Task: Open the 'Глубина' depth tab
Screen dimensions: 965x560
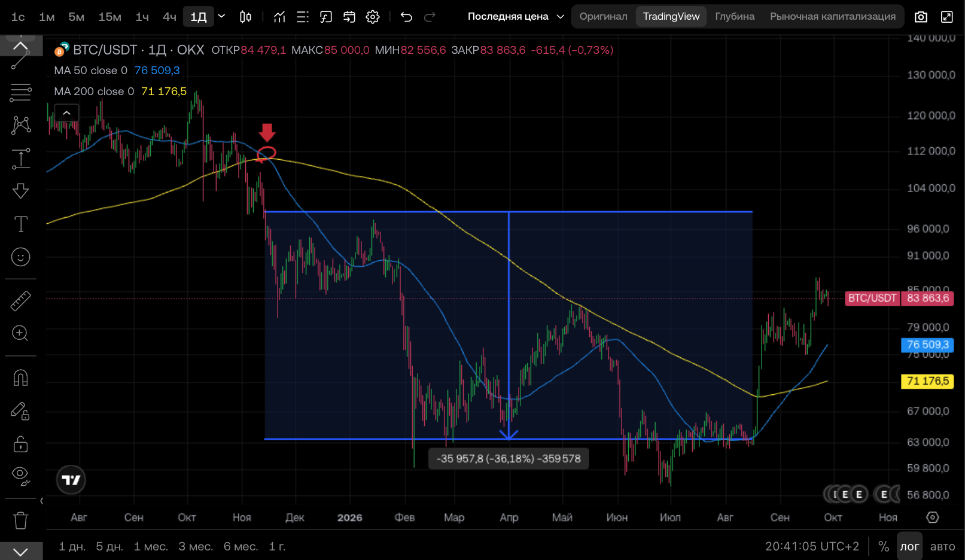Action: (x=735, y=17)
